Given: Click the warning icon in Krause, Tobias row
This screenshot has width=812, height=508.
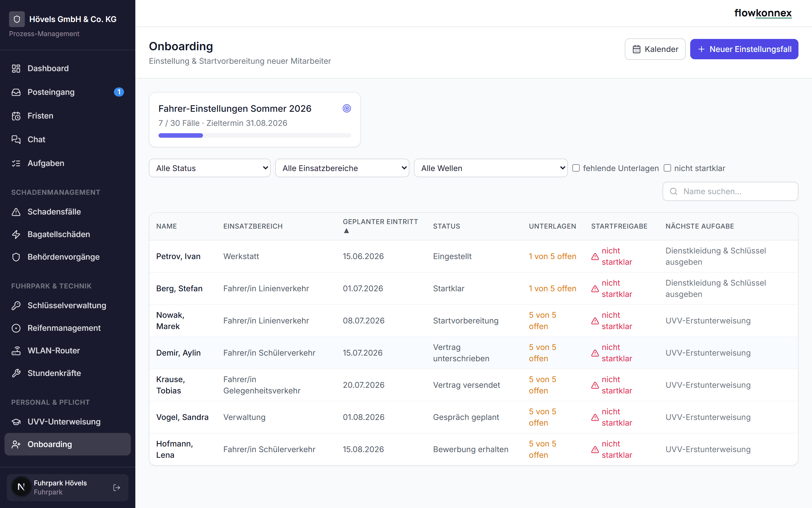Looking at the screenshot, I should pyautogui.click(x=595, y=385).
